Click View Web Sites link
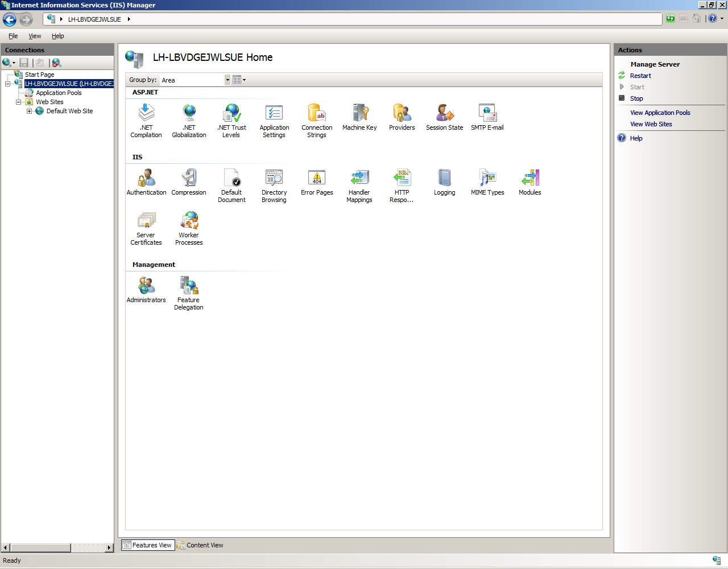The width and height of the screenshot is (728, 569). point(651,124)
